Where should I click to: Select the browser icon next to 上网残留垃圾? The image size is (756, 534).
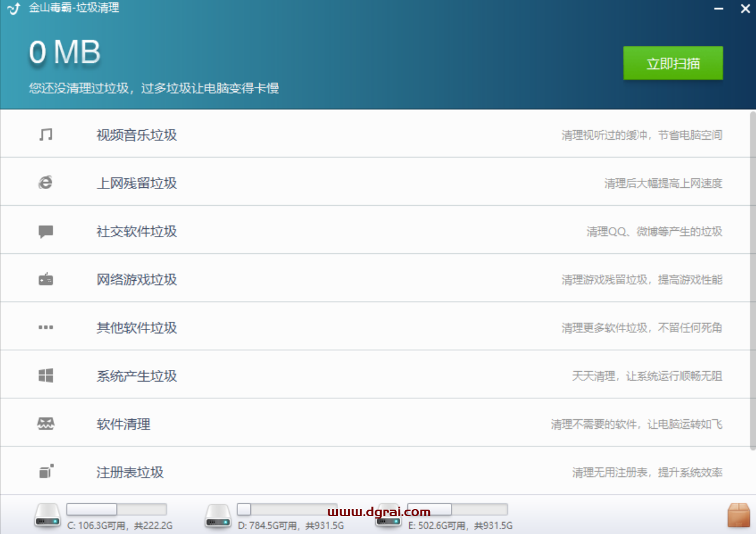[45, 181]
